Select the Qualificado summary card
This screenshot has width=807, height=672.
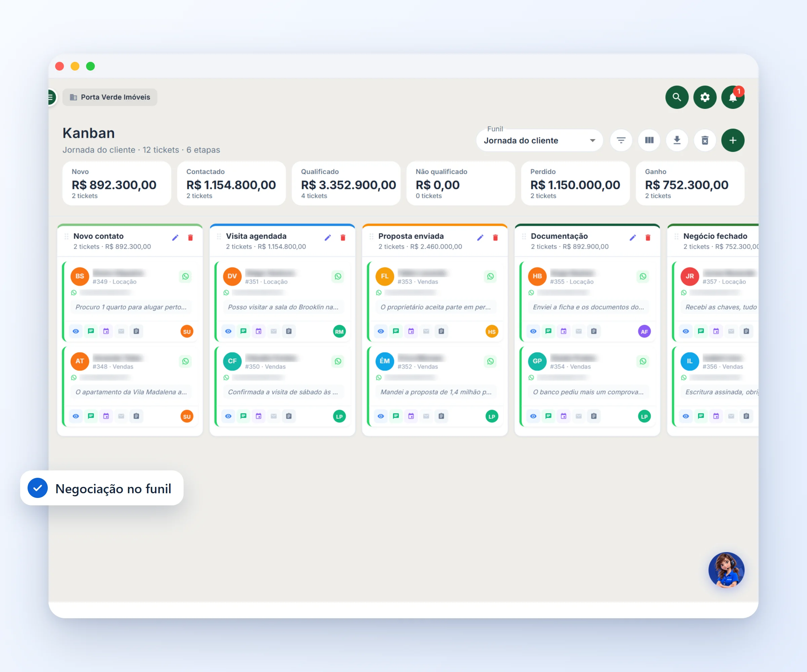point(346,183)
